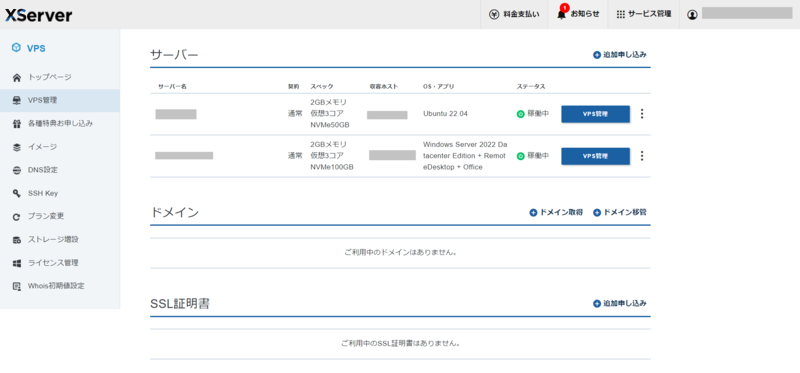This screenshot has height=373, width=800.
Task: Open three-dot menu for Windows Server row
Action: point(642,156)
